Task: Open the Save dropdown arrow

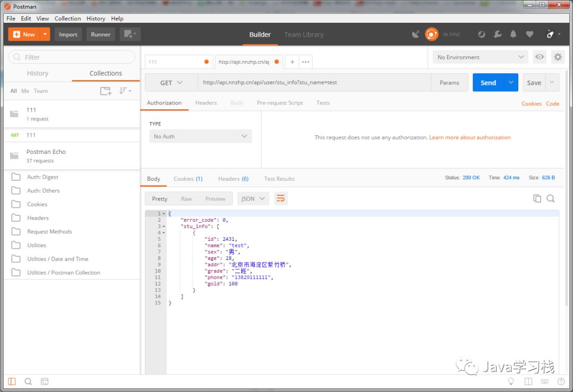Action: [x=552, y=83]
